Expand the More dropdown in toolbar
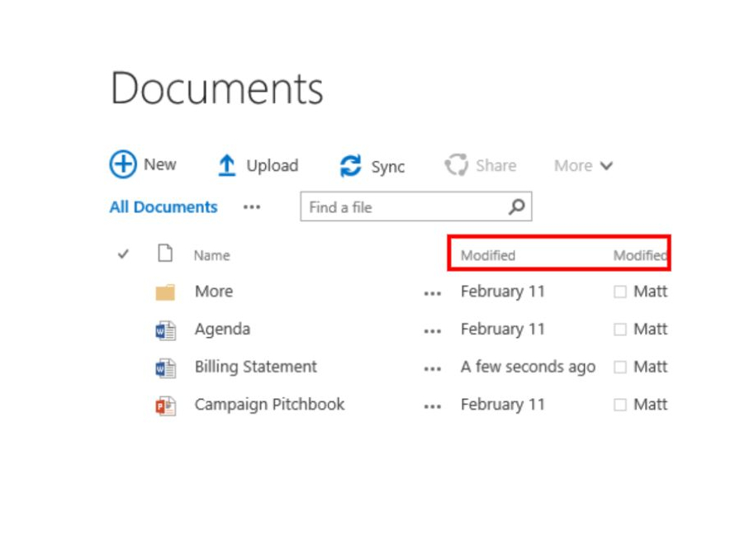Screen dimensions: 749x560 [x=583, y=166]
